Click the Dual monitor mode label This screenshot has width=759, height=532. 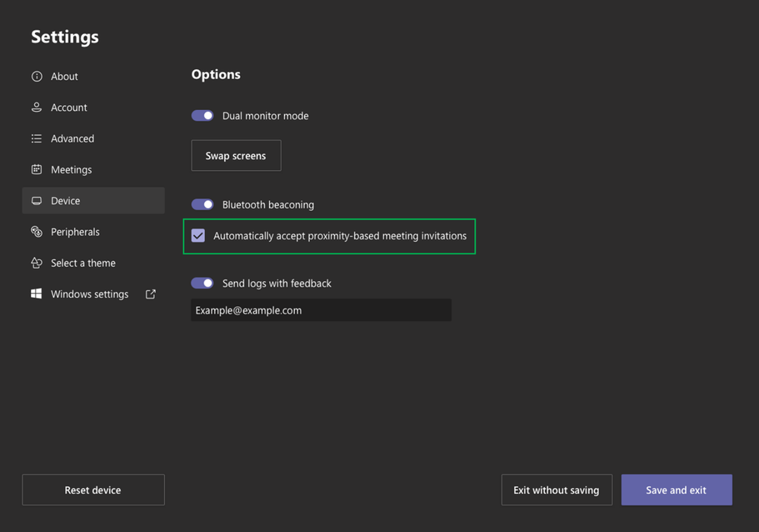[x=265, y=116]
